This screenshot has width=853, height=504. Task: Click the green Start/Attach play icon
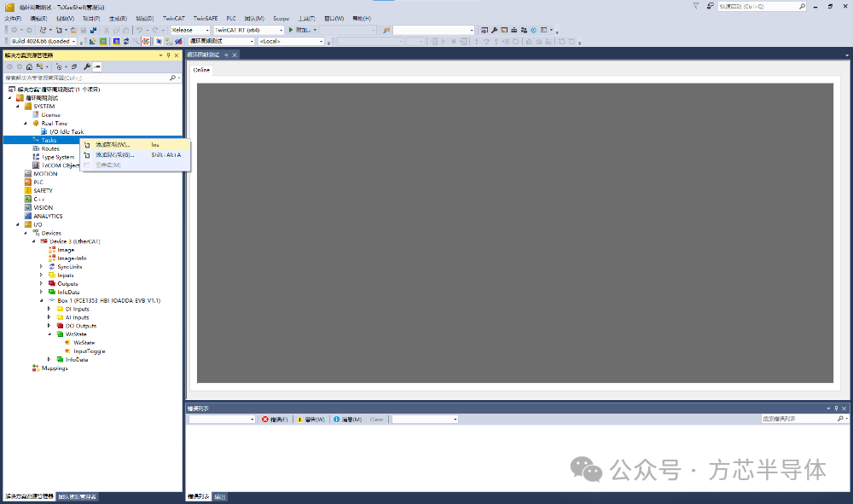tap(291, 30)
